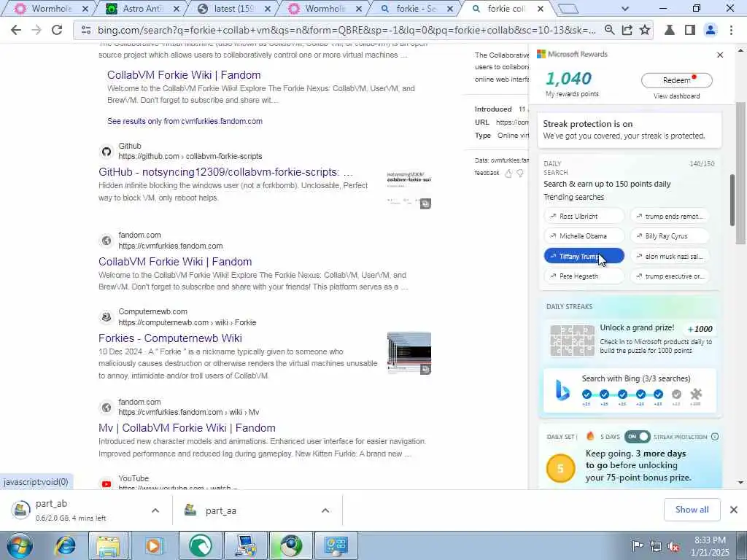This screenshot has height=560, width=747.
Task: Share this page icon
Action: [x=627, y=30]
